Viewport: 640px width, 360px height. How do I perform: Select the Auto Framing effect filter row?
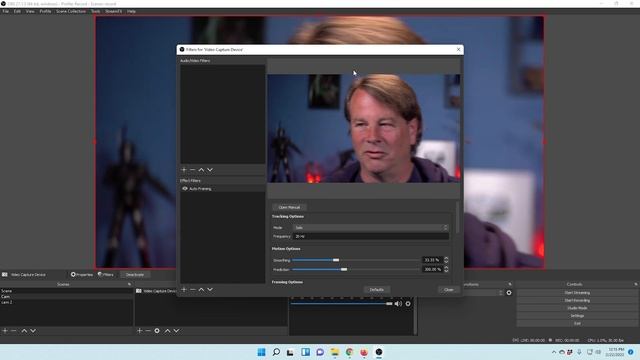pos(223,189)
